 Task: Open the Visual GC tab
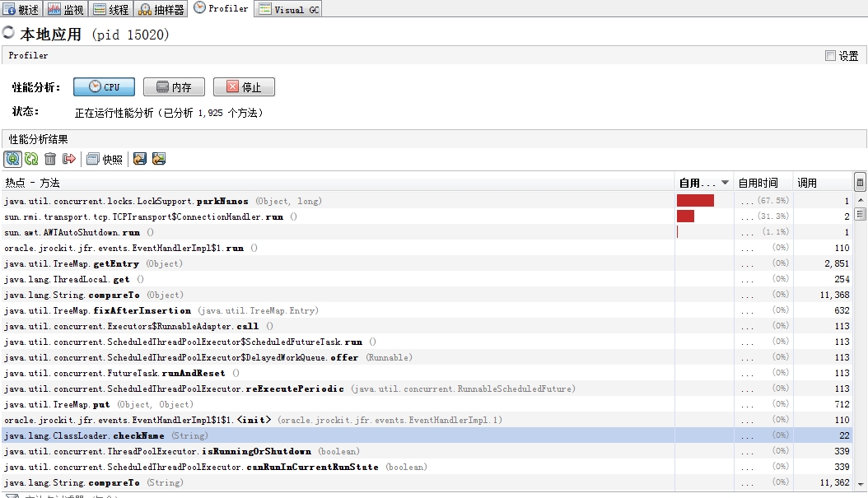click(288, 9)
